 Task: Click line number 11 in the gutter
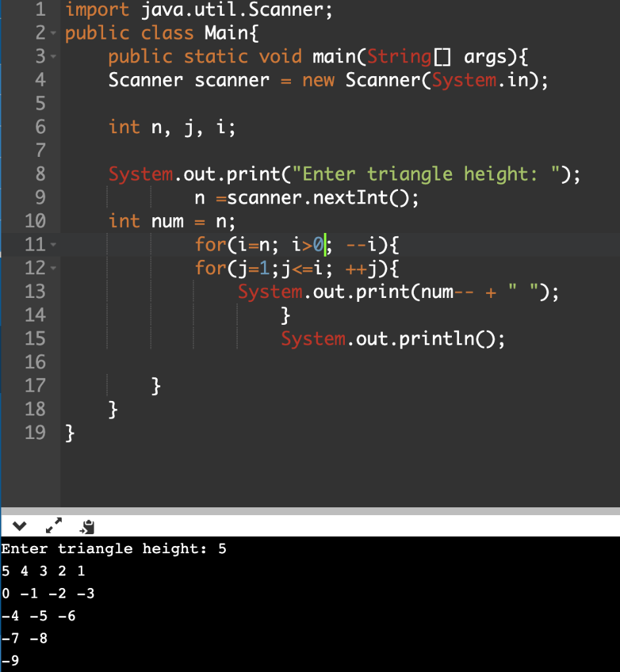tap(35, 244)
